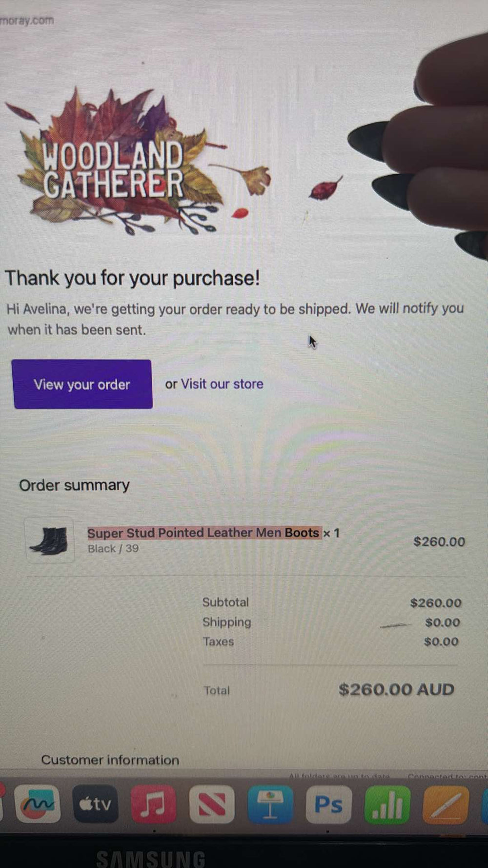Click the View your order button

tap(82, 384)
